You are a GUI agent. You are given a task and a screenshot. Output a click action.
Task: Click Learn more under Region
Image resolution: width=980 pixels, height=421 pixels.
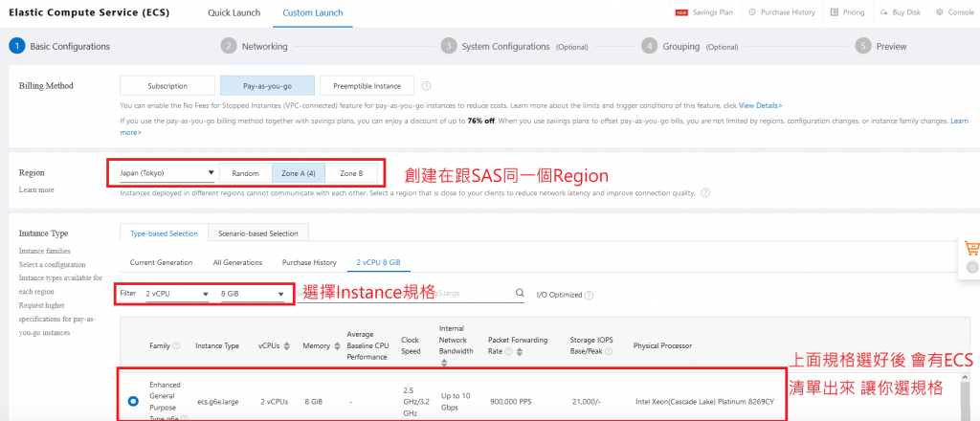(36, 189)
